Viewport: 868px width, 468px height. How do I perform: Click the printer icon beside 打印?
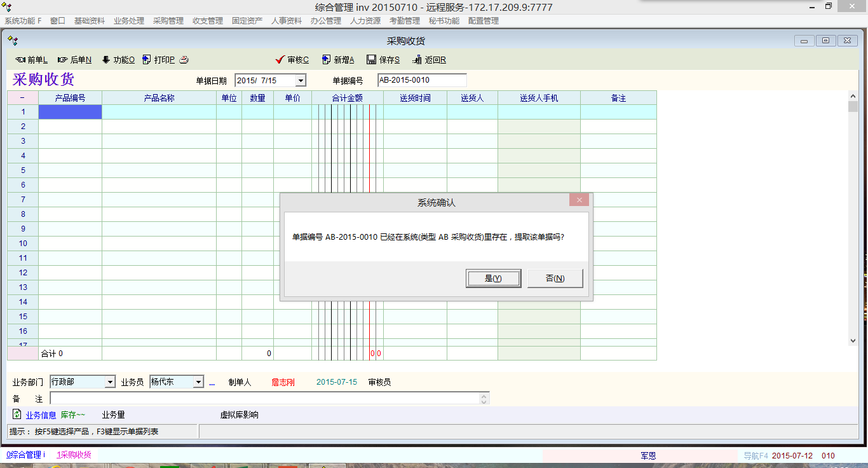(x=184, y=60)
